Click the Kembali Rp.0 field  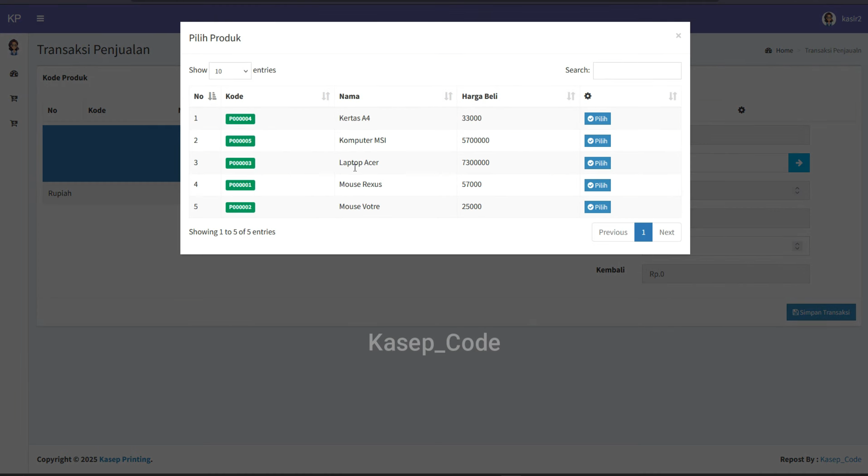[725, 274]
